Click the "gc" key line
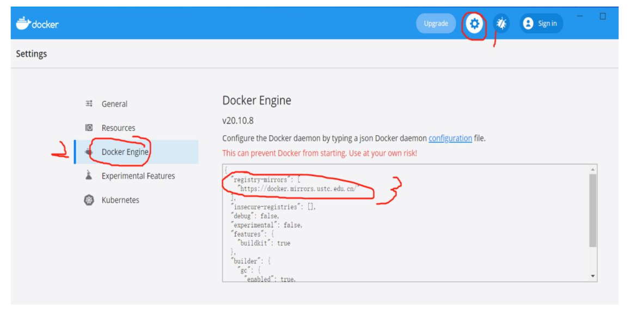 [x=248, y=270]
